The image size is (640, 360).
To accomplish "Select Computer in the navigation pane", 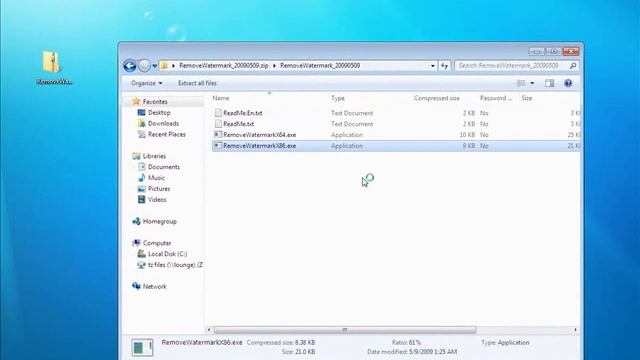I will (157, 243).
